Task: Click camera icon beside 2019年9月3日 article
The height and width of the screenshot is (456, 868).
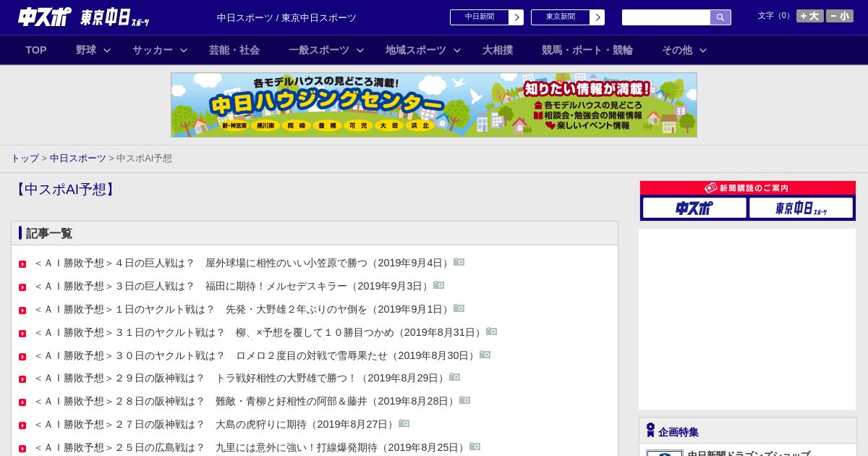Action: click(x=439, y=285)
